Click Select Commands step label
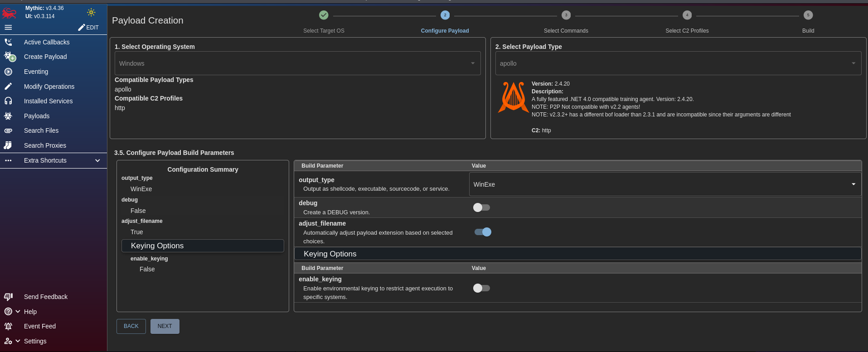The width and height of the screenshot is (868, 352). coord(566,31)
